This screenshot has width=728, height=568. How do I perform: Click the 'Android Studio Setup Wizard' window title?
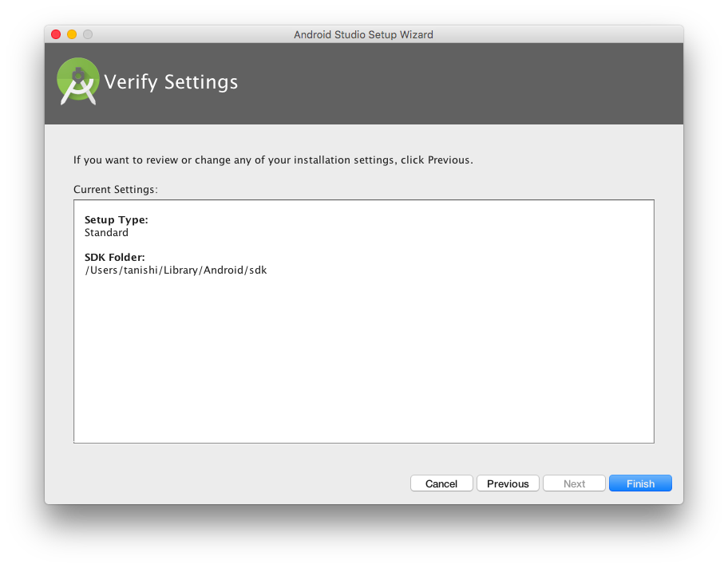coord(363,34)
